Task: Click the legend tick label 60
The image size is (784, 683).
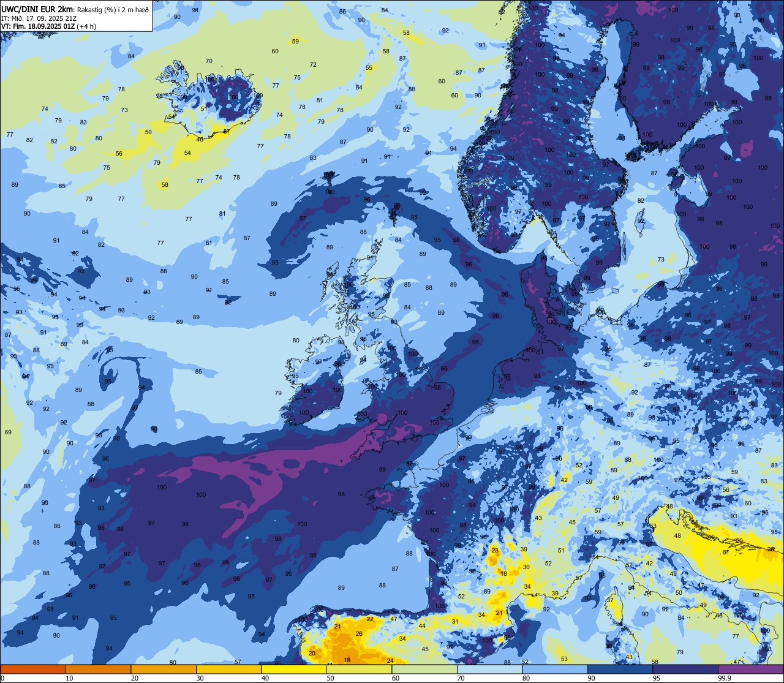Action: pos(396,678)
